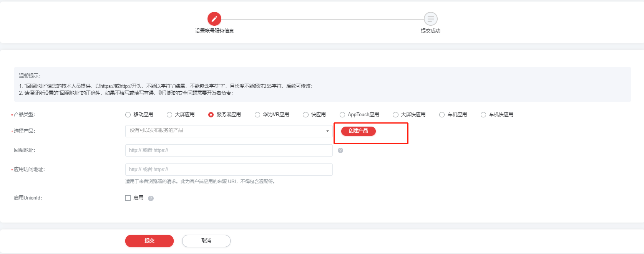Click the 温馨提示 heading text
Screen dimensions: 644x254
(30, 76)
